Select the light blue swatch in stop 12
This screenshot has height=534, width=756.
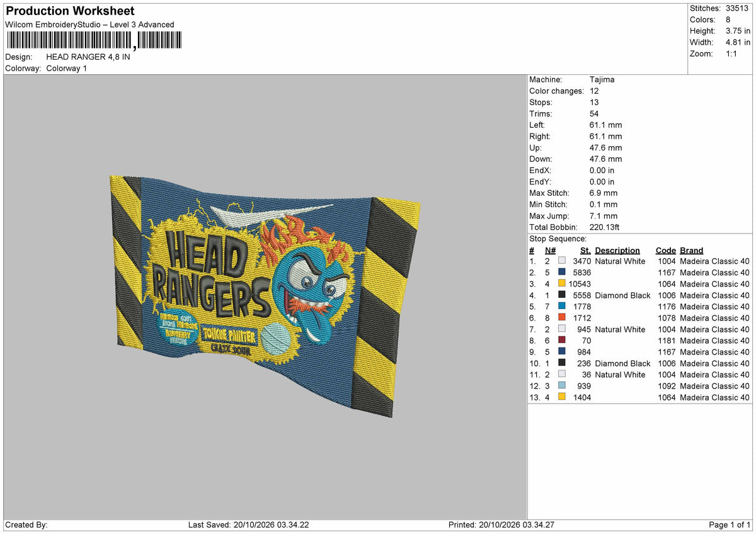coord(561,385)
